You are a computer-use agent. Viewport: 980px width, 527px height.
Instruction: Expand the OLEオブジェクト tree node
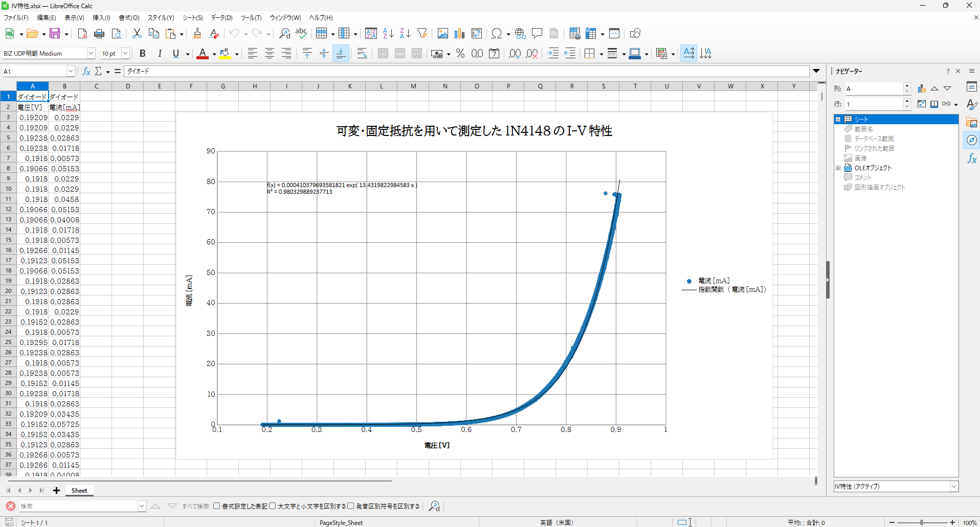coord(838,168)
